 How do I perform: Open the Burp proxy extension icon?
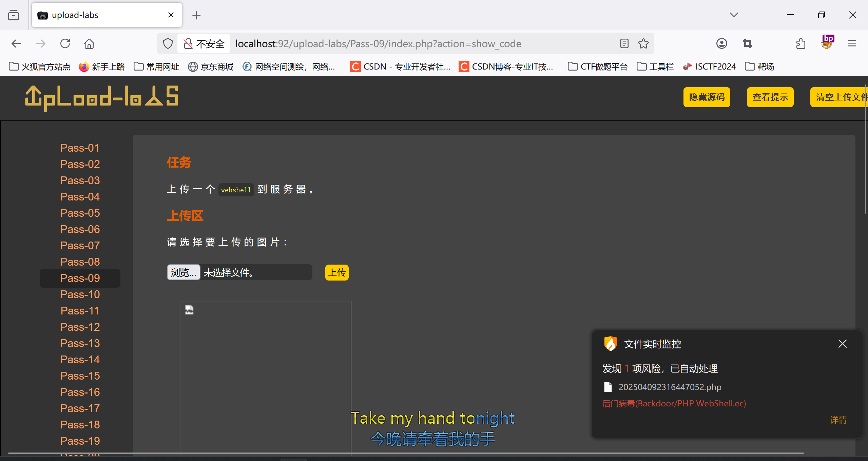coord(827,42)
